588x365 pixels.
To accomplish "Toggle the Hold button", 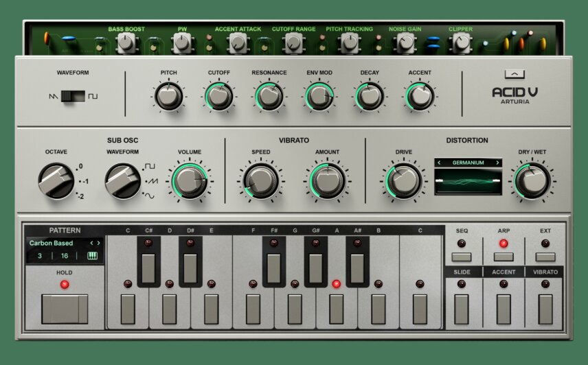I will (x=65, y=309).
